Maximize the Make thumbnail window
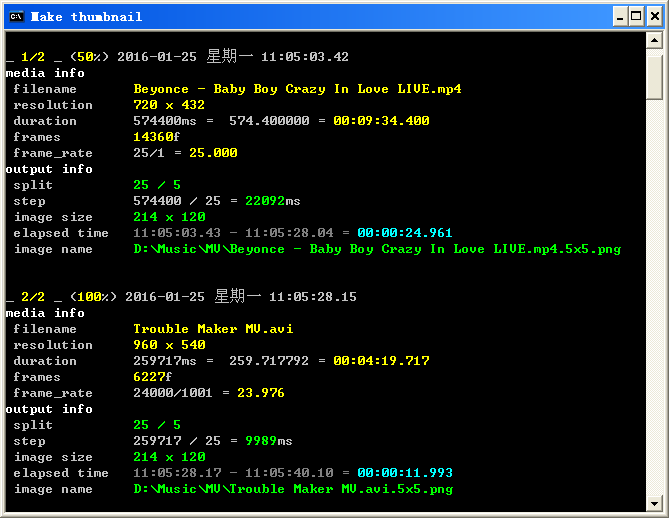The image size is (669, 518). click(x=636, y=17)
